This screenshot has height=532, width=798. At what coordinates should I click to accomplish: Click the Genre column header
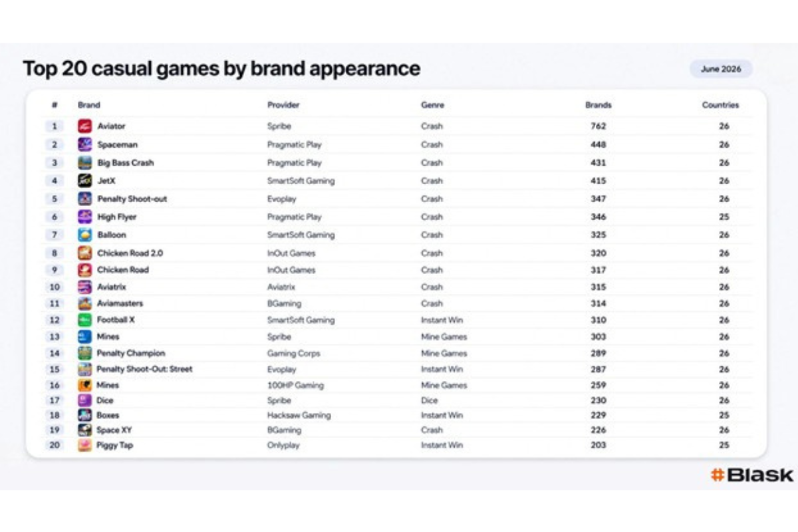click(x=432, y=105)
